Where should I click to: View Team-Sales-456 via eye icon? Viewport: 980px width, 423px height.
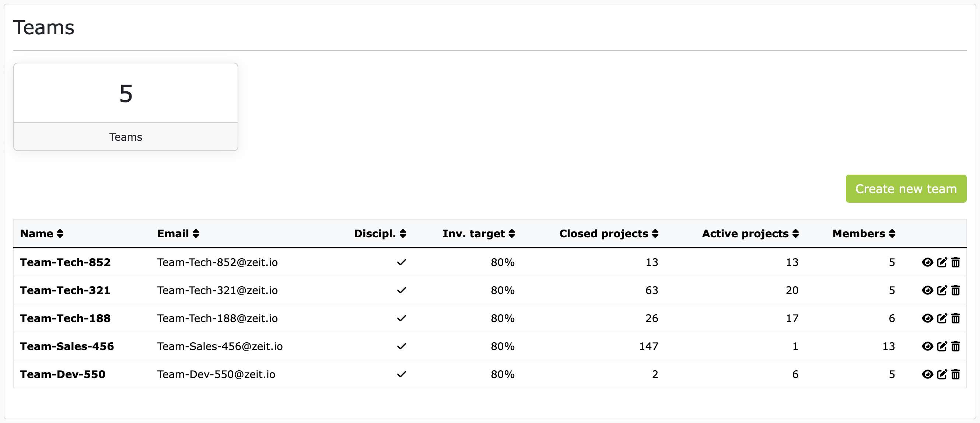[x=927, y=346]
